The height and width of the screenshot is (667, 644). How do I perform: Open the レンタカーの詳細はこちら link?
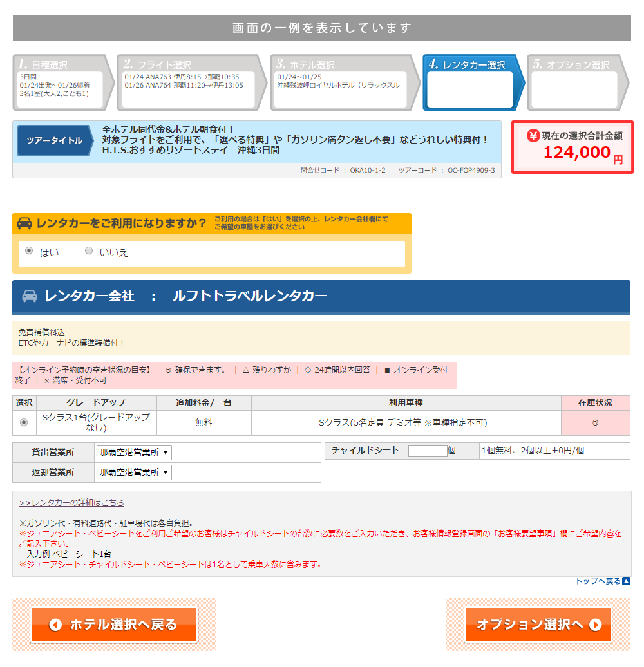pos(71,502)
